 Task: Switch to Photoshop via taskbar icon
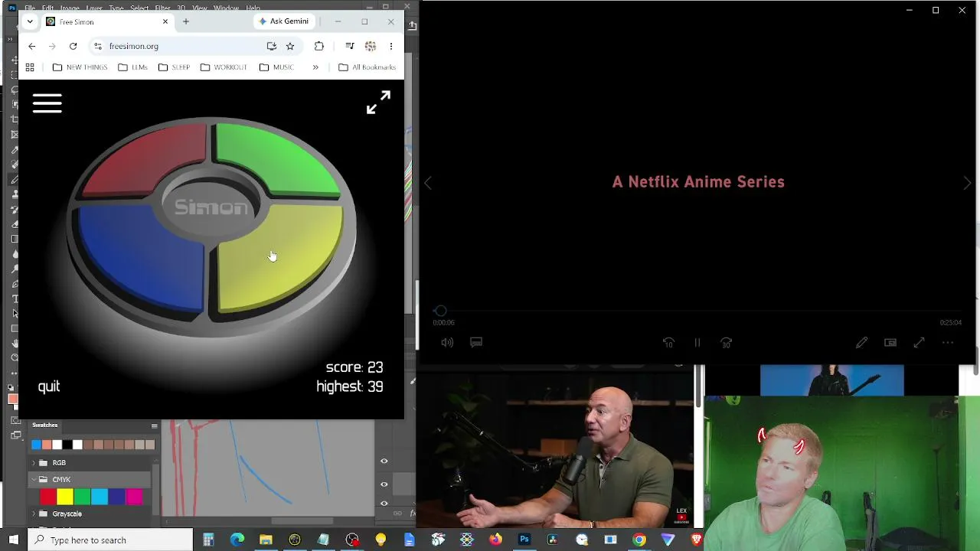pyautogui.click(x=524, y=540)
